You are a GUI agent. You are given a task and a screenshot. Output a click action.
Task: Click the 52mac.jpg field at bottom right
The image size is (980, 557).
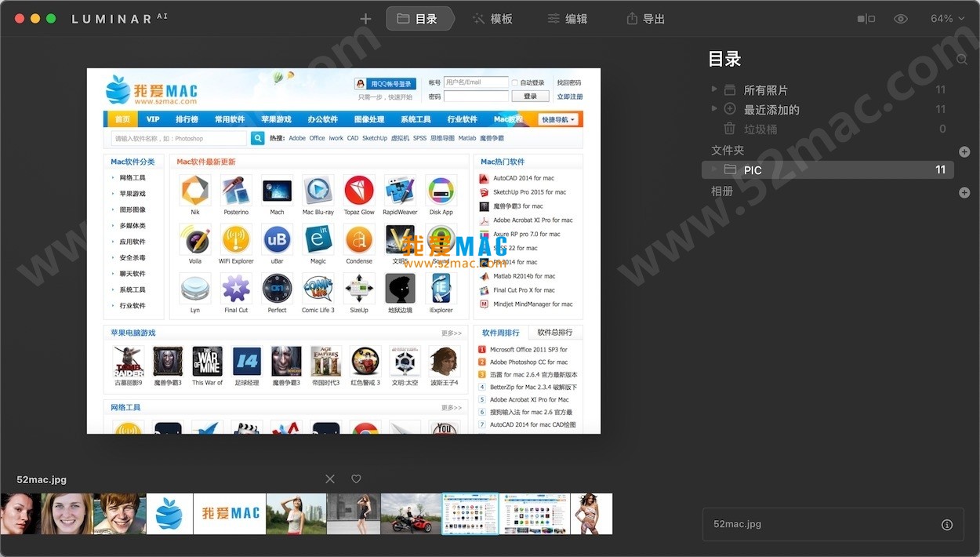pyautogui.click(x=833, y=525)
